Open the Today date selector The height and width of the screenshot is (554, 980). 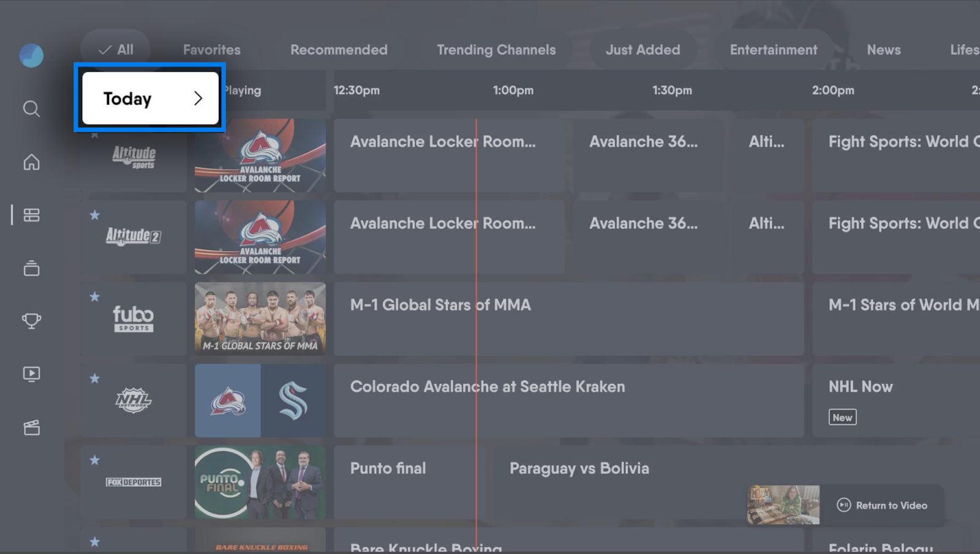click(150, 98)
